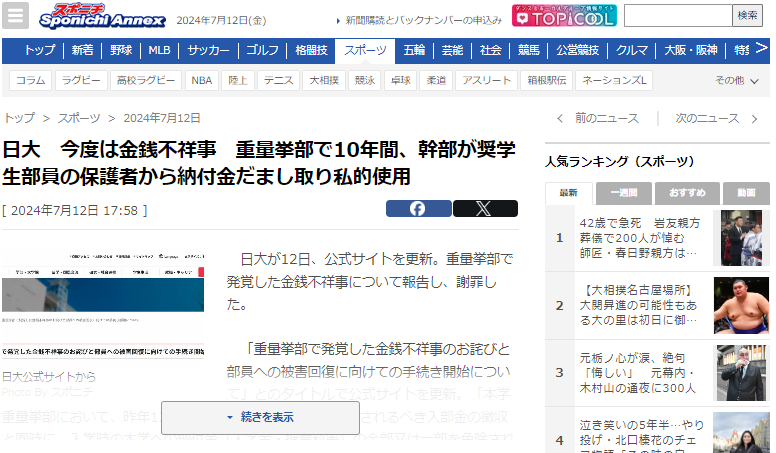Select 最新 ranking tab
Viewport: 776px width, 453px height.
[569, 193]
